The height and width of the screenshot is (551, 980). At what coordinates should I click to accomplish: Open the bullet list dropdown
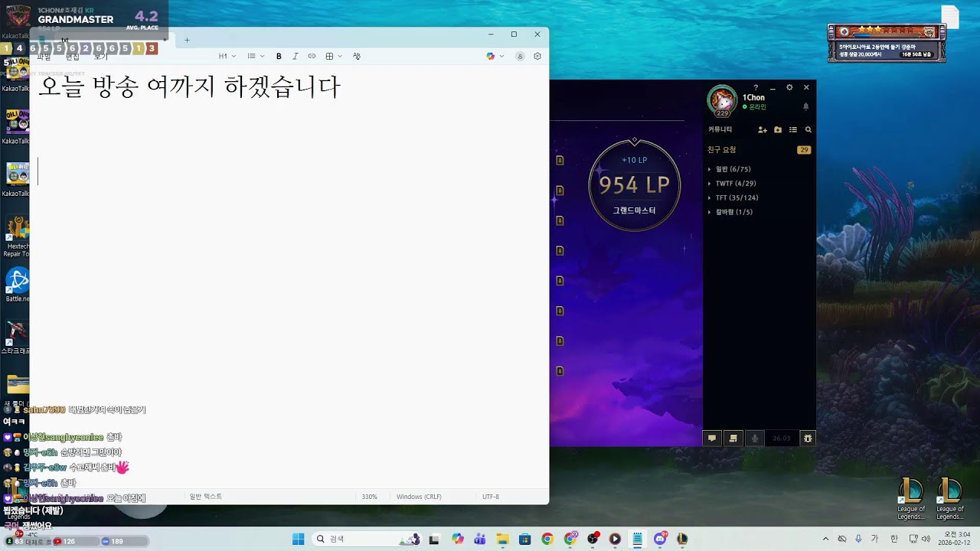pos(256,56)
